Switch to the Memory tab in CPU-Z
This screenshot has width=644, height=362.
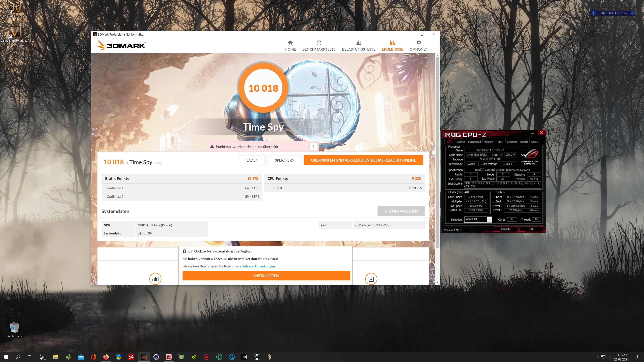point(488,142)
